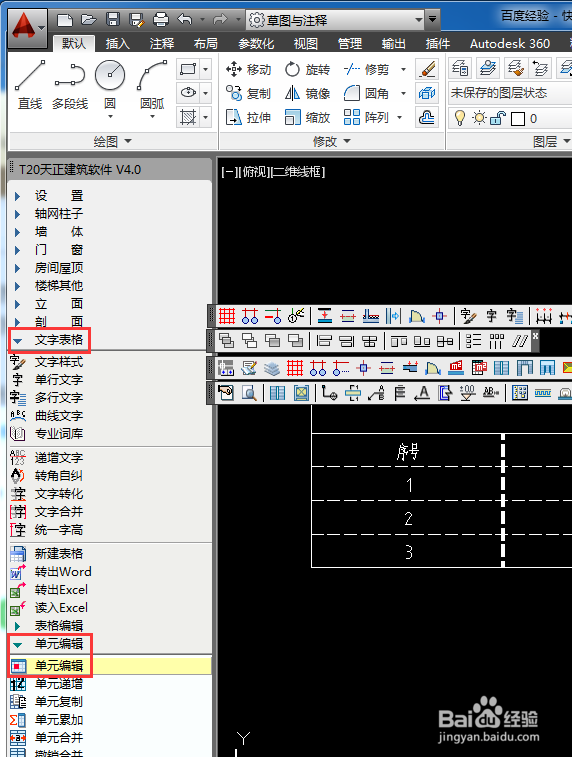Viewport: 572px width, 757px height.
Task: Open the workspace dropdown 草图与注释
Action: [336, 20]
